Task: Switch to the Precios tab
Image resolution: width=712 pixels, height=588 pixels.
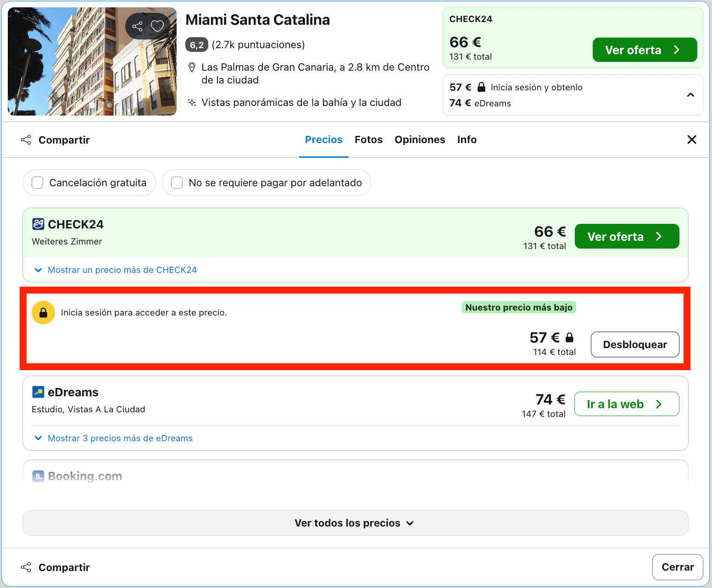Action: point(324,139)
